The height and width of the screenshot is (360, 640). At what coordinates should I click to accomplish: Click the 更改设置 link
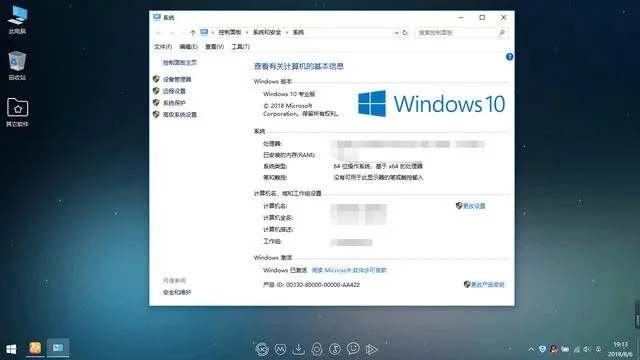[474, 206]
